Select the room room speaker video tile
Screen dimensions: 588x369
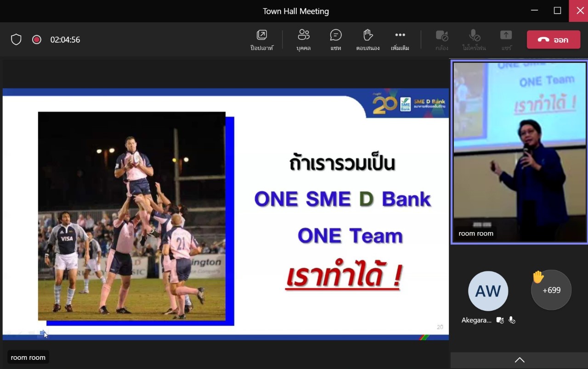pyautogui.click(x=519, y=152)
